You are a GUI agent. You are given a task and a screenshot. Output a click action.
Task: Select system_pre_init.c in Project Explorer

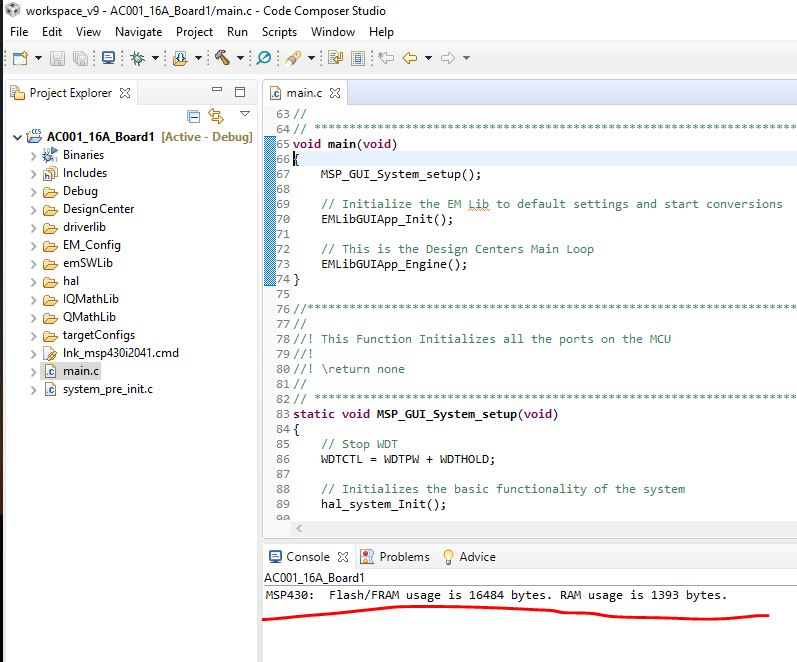coord(107,389)
